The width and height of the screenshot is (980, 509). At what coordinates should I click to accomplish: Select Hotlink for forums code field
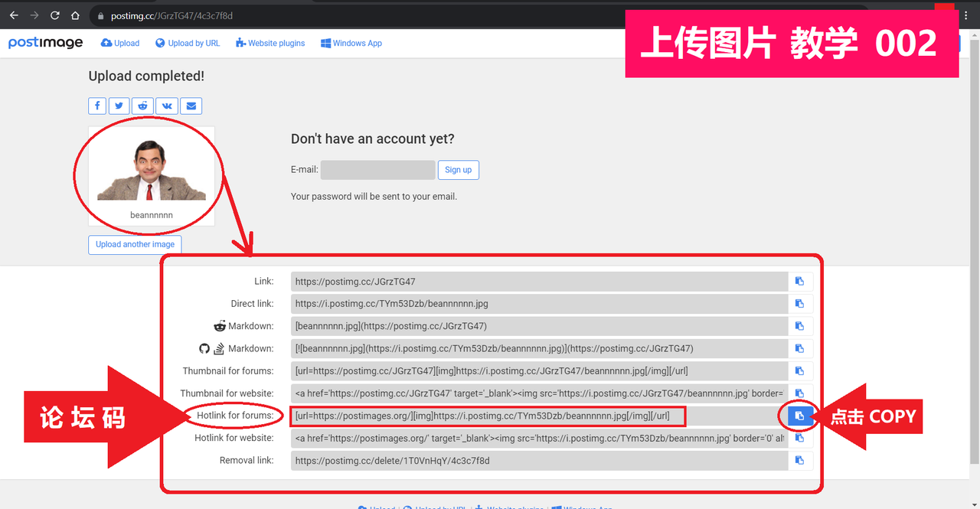(x=539, y=416)
